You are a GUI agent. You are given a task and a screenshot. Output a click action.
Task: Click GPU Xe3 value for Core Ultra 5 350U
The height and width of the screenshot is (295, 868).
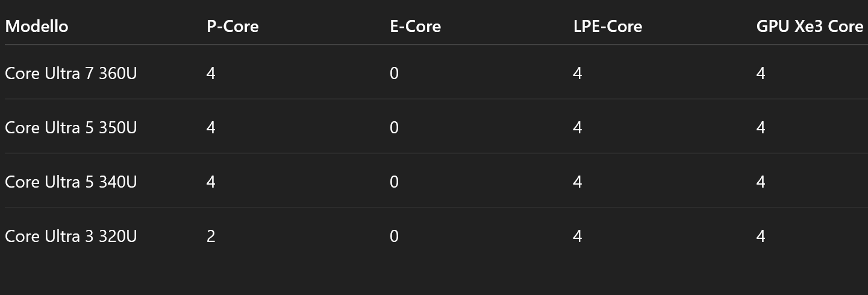[x=761, y=128]
